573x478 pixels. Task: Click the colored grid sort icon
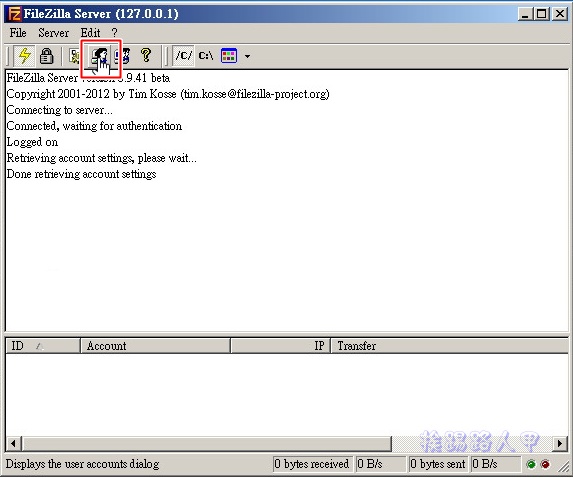pos(229,56)
